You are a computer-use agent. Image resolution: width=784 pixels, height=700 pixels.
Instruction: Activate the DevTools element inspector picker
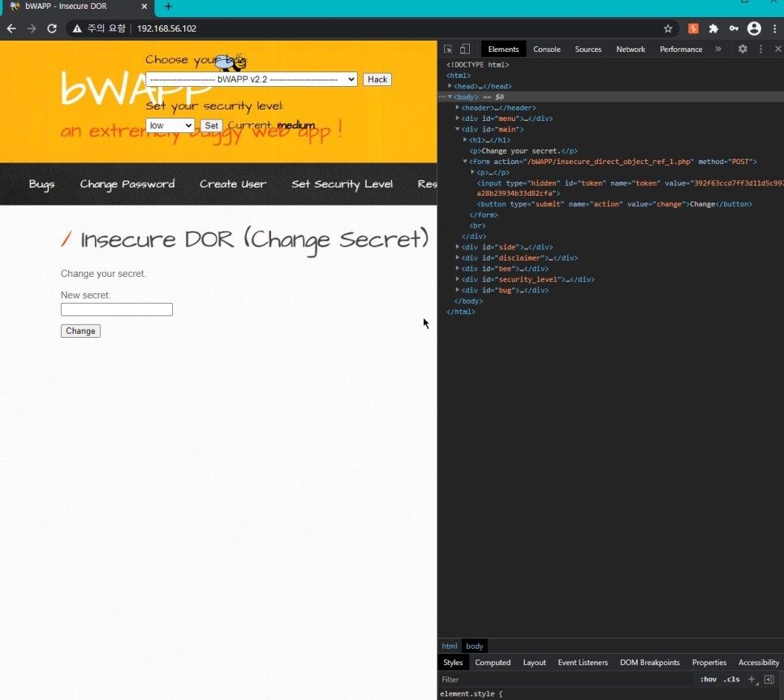click(x=448, y=49)
